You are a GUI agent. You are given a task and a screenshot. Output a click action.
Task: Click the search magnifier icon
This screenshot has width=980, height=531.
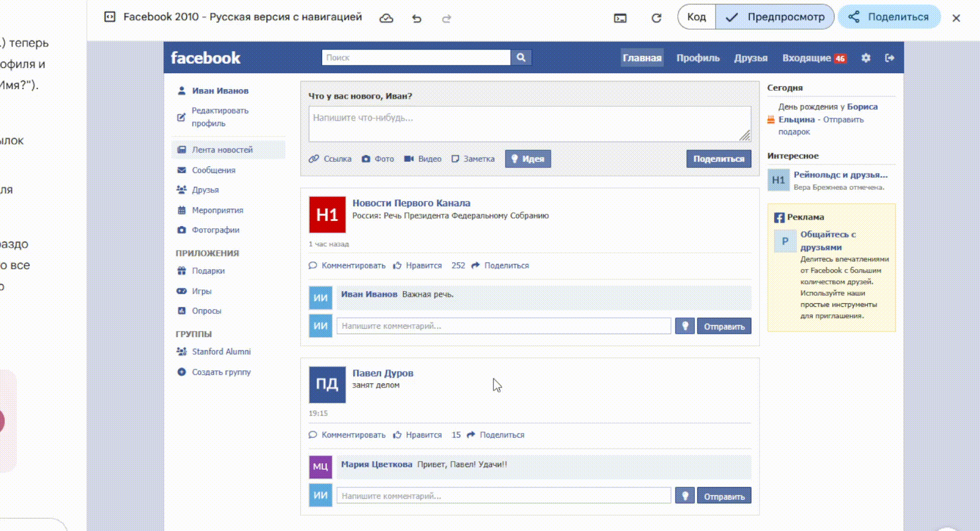(x=521, y=57)
